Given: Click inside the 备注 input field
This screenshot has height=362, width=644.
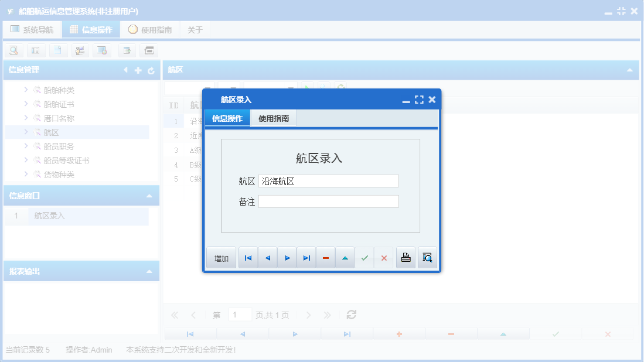Looking at the screenshot, I should pos(328,201).
